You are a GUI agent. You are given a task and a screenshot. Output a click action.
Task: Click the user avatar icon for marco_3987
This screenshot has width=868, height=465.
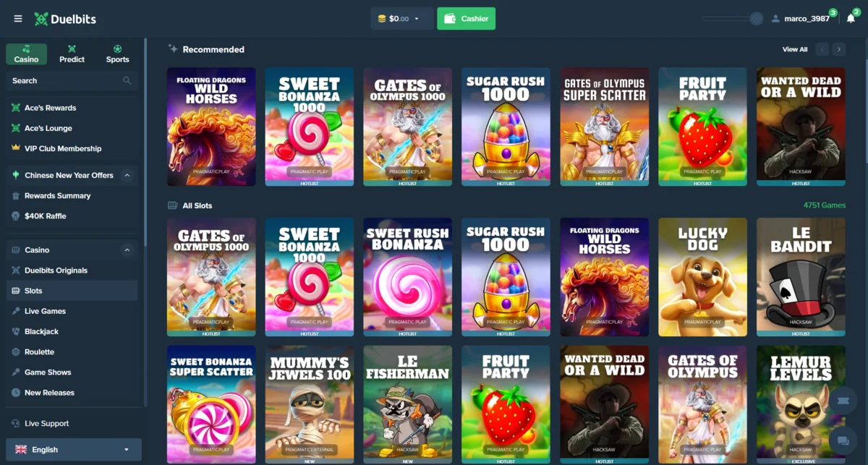(x=776, y=19)
